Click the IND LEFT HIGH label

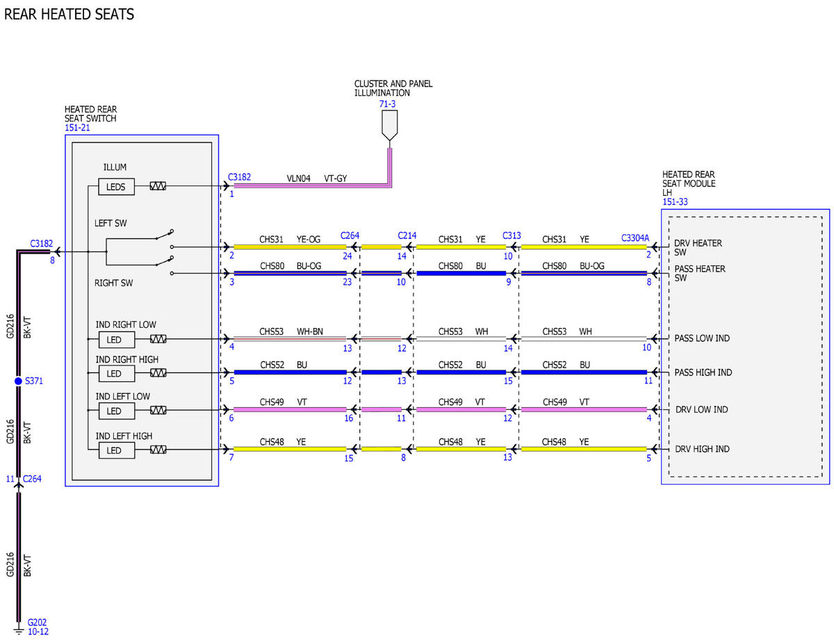(x=124, y=436)
